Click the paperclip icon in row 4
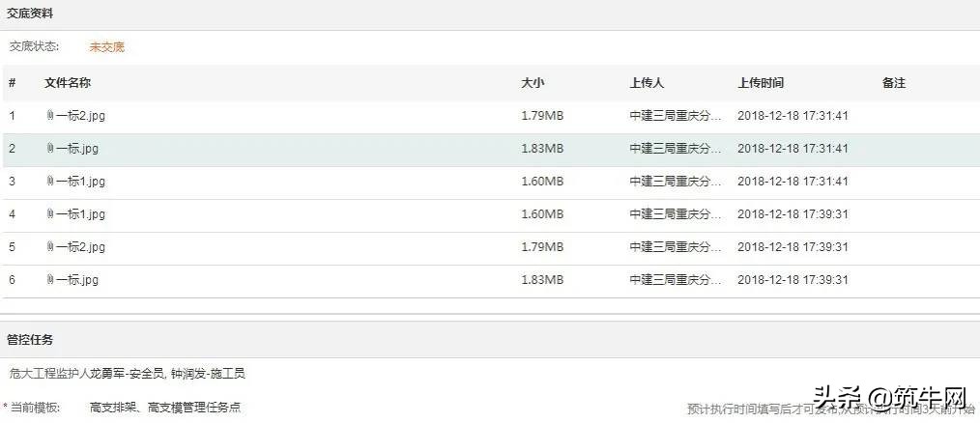 click(x=50, y=214)
